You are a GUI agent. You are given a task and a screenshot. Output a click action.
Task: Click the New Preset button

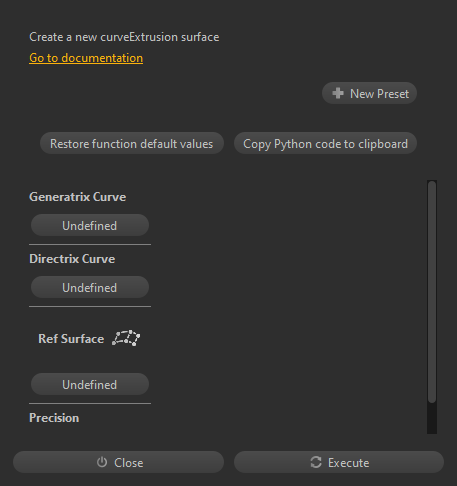click(x=369, y=93)
